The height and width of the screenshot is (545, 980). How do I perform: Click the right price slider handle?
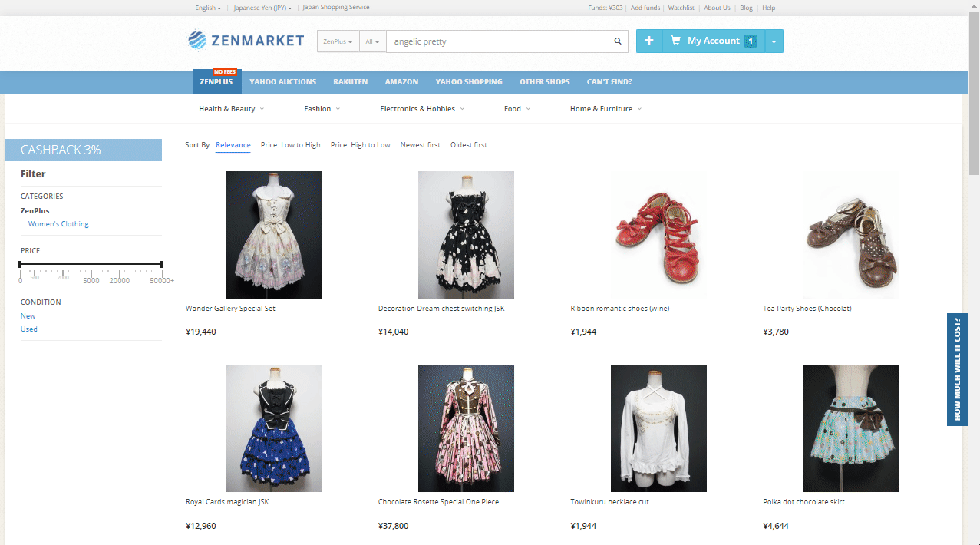[x=162, y=264]
